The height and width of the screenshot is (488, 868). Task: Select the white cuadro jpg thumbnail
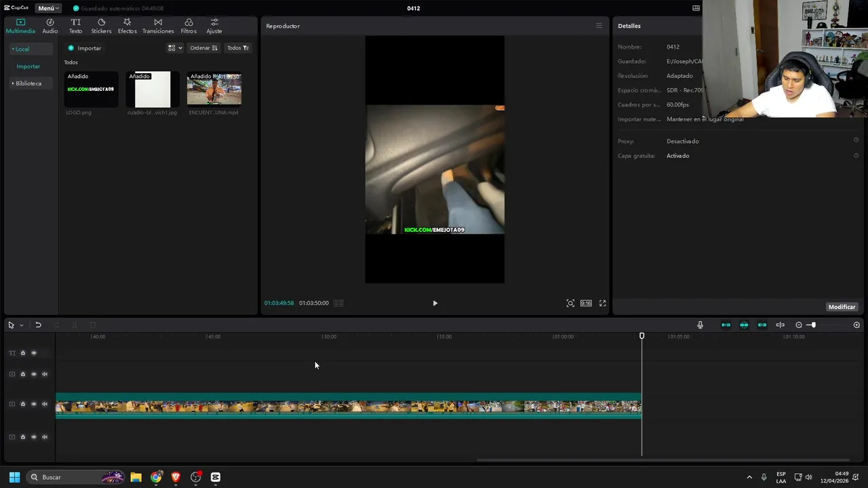[x=153, y=89]
